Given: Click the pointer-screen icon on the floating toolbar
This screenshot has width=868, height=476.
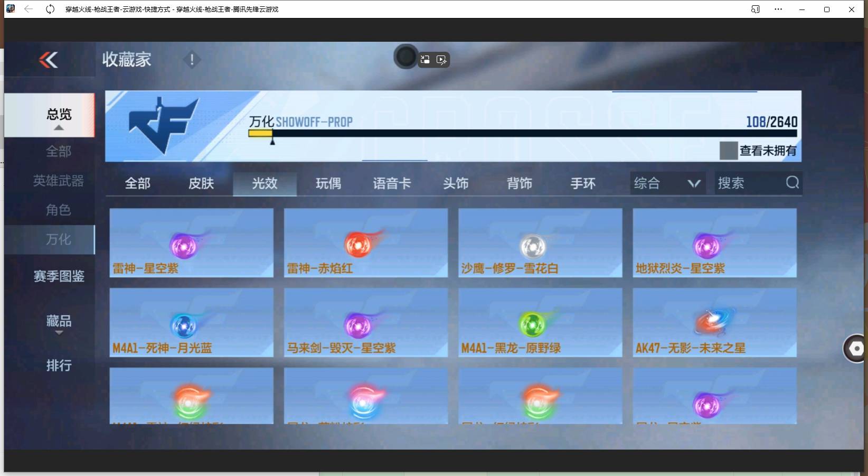Looking at the screenshot, I should (442, 60).
